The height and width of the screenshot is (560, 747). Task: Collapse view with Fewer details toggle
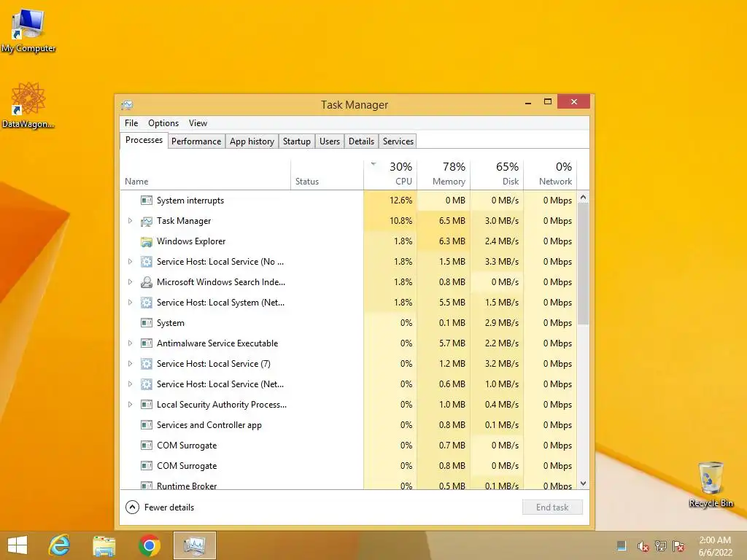(160, 507)
